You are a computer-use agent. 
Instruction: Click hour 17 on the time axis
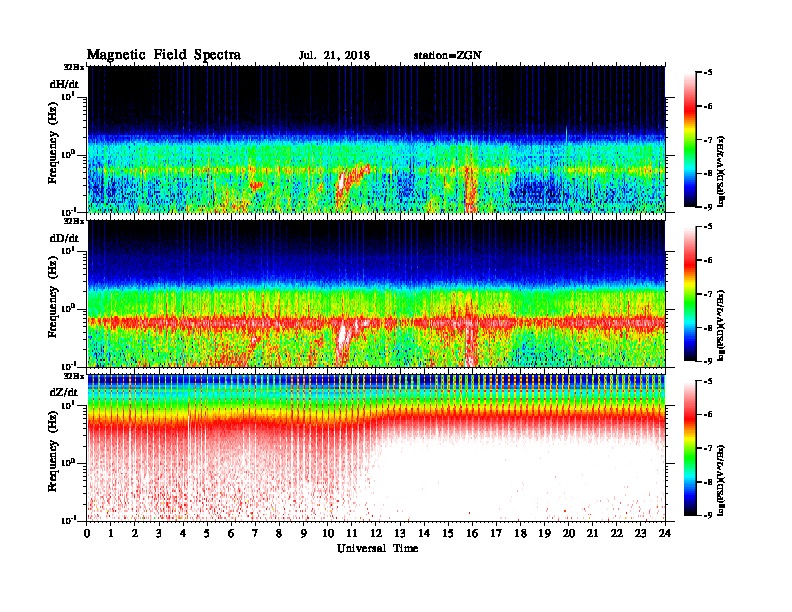496,534
